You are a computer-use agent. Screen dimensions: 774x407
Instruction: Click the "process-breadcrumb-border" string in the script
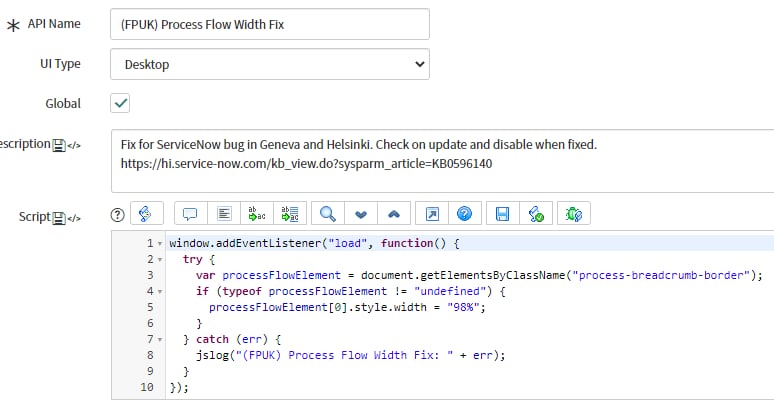coord(660,275)
